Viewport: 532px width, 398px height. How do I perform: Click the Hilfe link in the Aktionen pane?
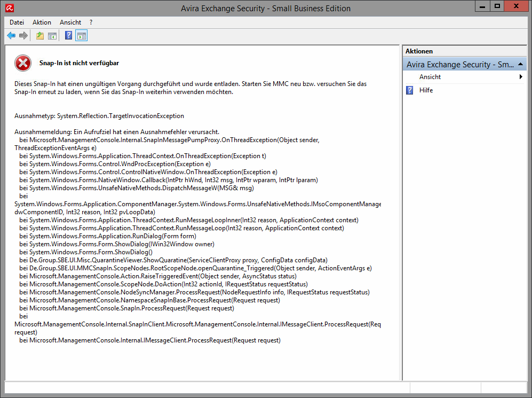coord(426,90)
